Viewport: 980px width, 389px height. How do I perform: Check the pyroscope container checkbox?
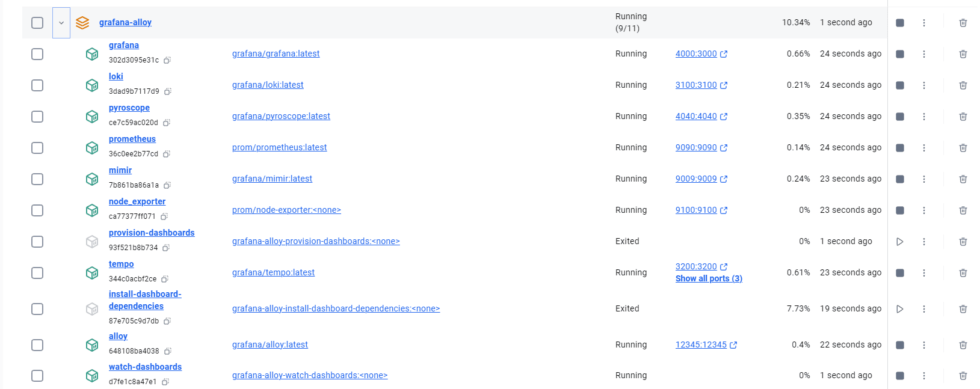coord(37,117)
